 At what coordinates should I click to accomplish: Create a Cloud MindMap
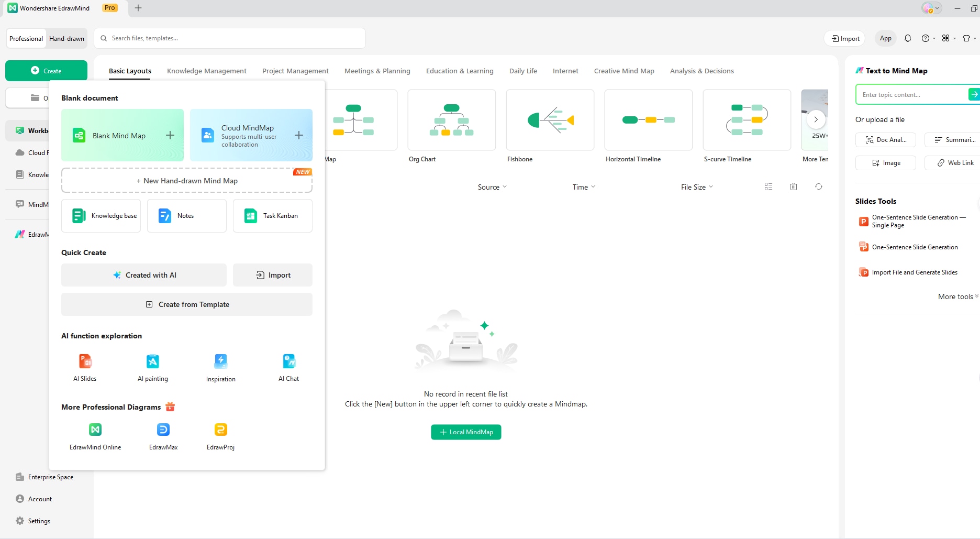point(251,135)
